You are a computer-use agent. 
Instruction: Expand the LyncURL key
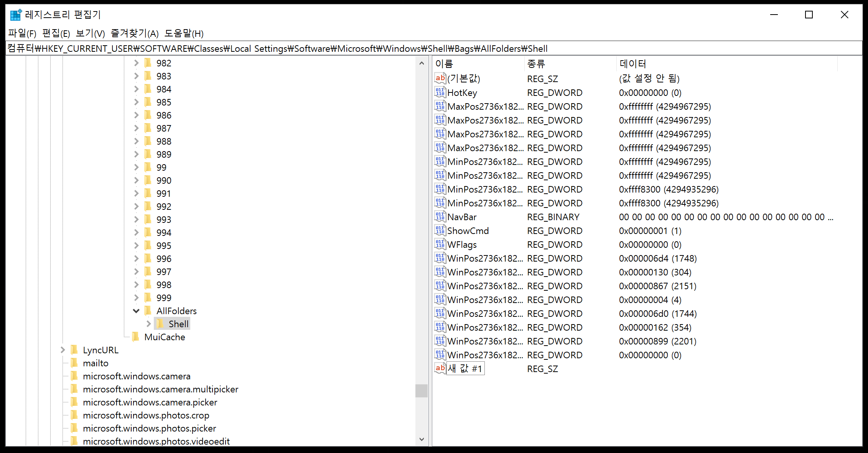pyautogui.click(x=63, y=350)
